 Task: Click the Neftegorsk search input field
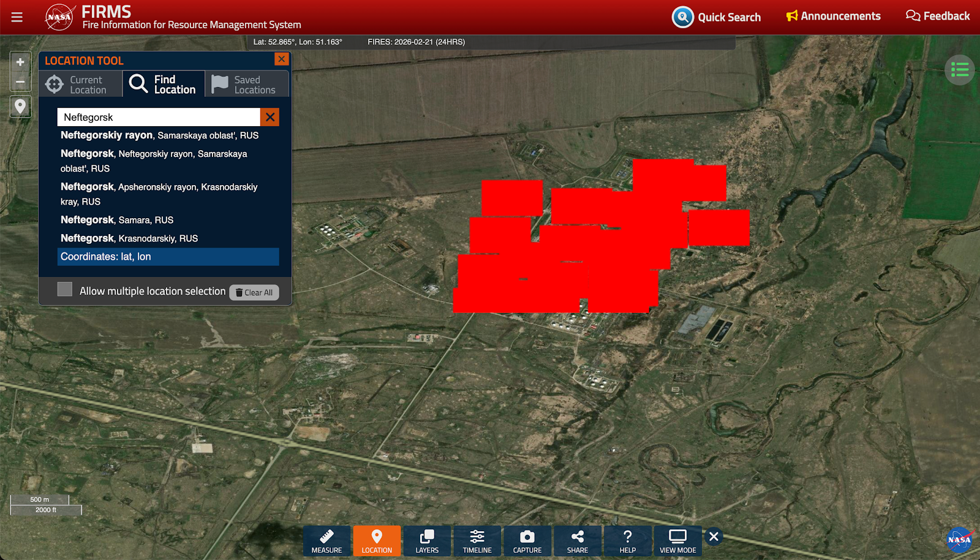(159, 117)
